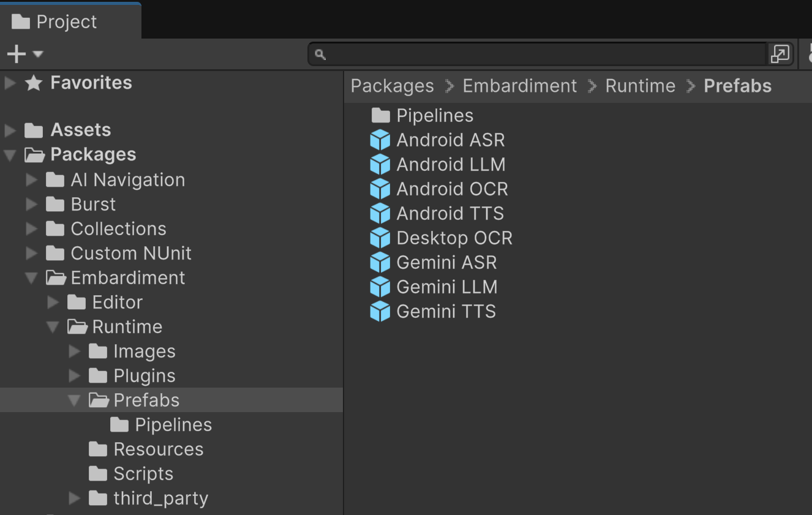Image resolution: width=812 pixels, height=515 pixels.
Task: Go to Packages in the breadcrumb
Action: tap(392, 86)
